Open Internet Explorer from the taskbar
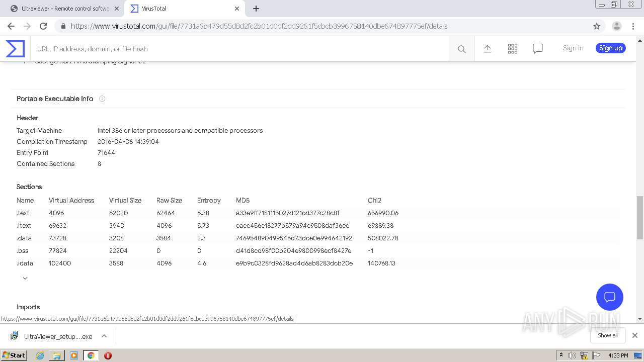The image size is (644, 362). click(x=40, y=355)
